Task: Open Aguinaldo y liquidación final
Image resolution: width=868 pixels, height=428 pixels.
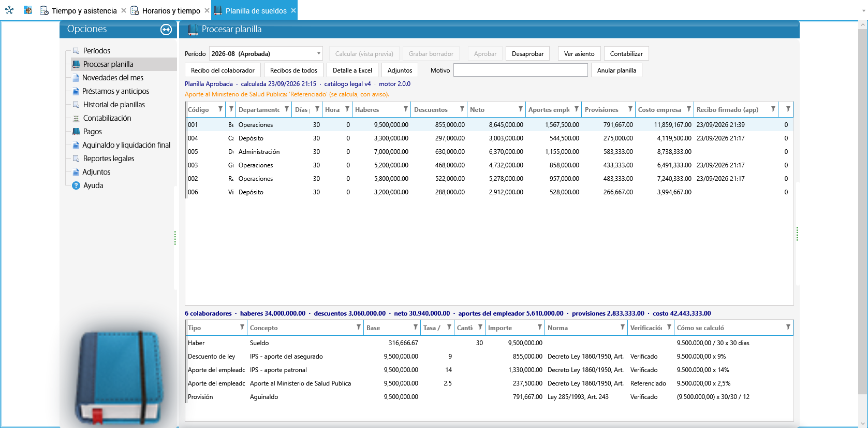Action: click(126, 145)
